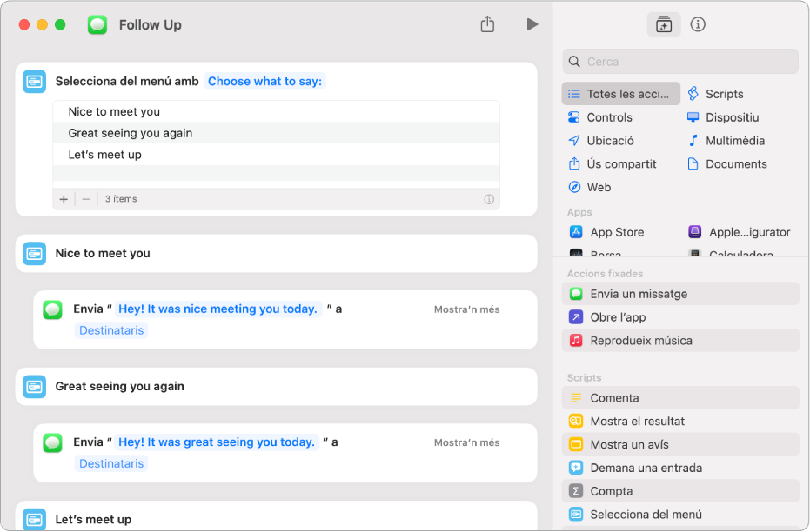Add the Envia un missatge action
The image size is (810, 532).
click(639, 294)
